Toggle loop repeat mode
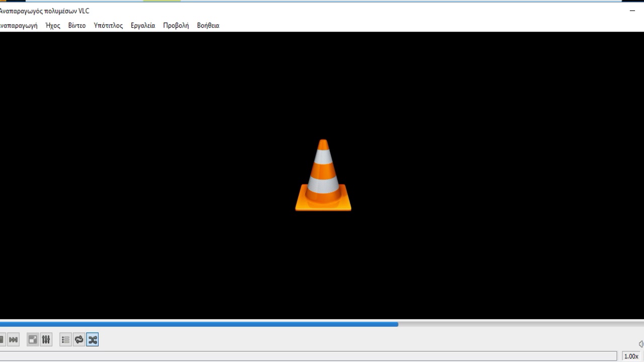This screenshot has height=362, width=644. [79, 340]
